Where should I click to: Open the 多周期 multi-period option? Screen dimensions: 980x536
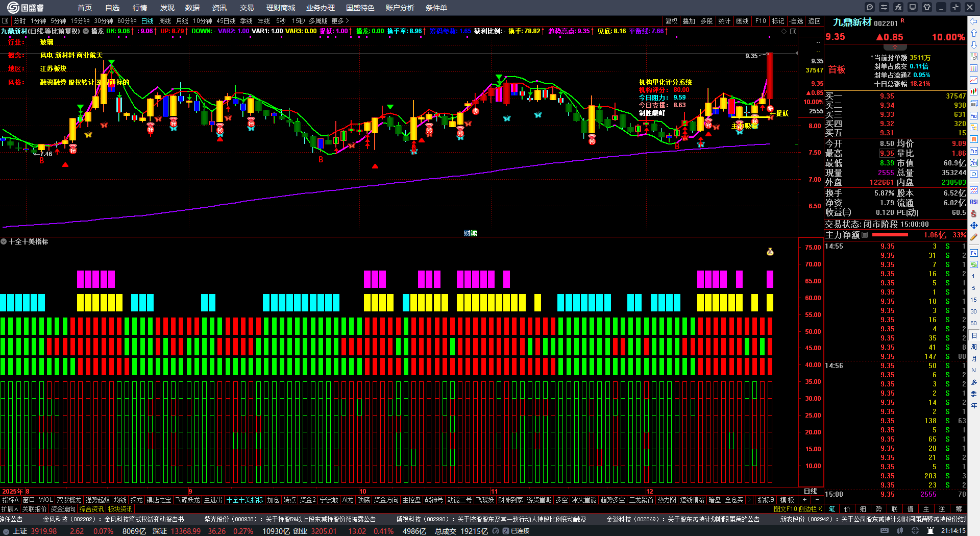click(x=318, y=21)
